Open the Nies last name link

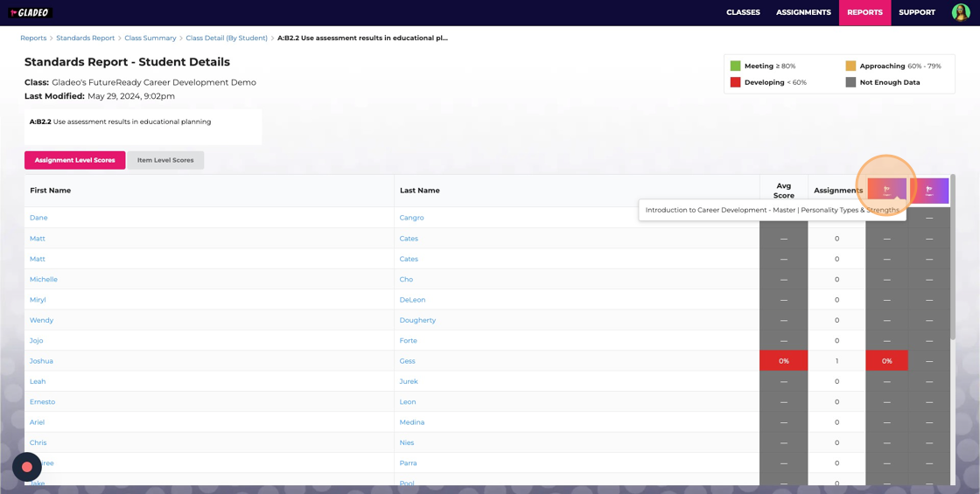click(x=406, y=442)
